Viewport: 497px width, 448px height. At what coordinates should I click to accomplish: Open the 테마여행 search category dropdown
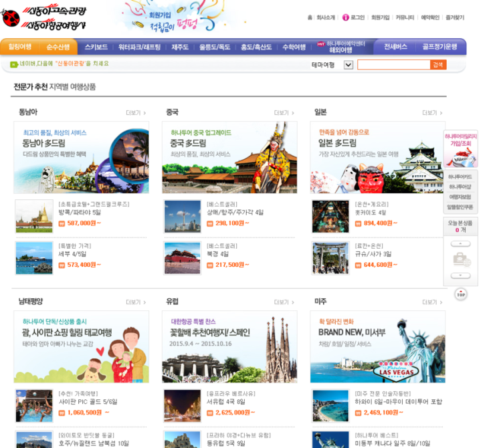[x=349, y=65]
